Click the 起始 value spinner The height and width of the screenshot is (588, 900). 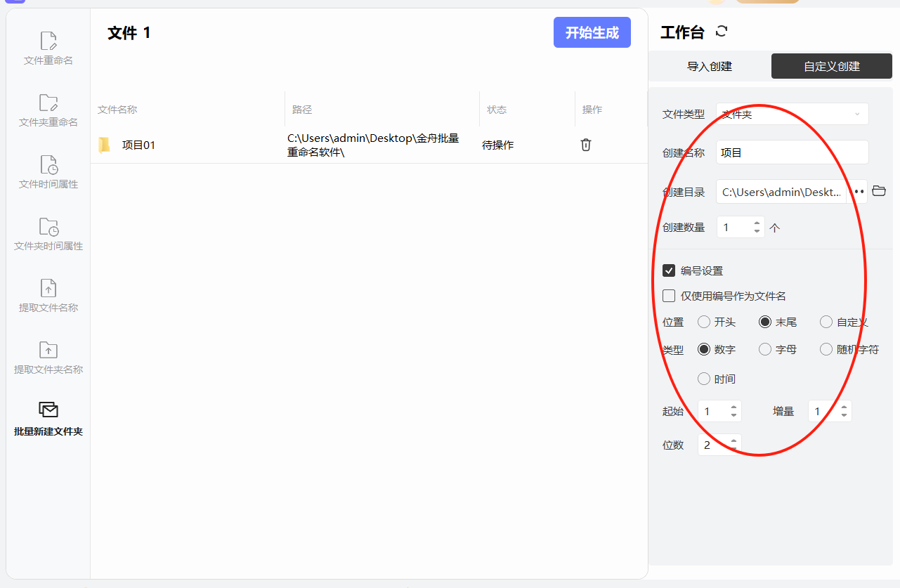pyautogui.click(x=719, y=411)
